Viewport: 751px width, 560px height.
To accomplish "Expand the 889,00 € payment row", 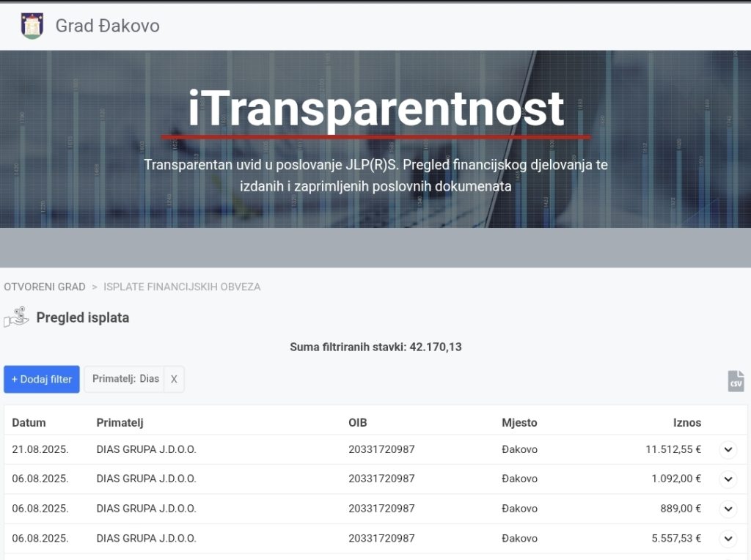I will pyautogui.click(x=728, y=509).
